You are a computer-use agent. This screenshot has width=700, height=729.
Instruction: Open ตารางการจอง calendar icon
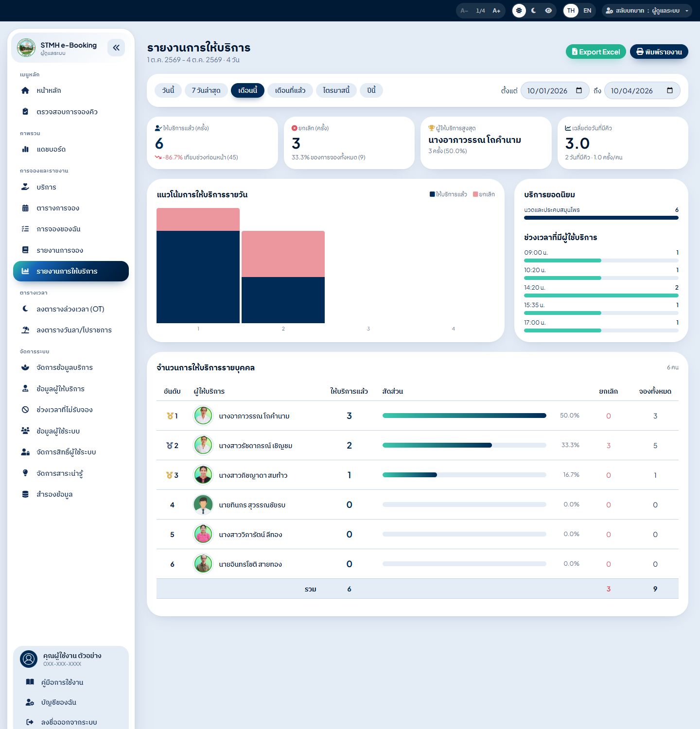[25, 208]
